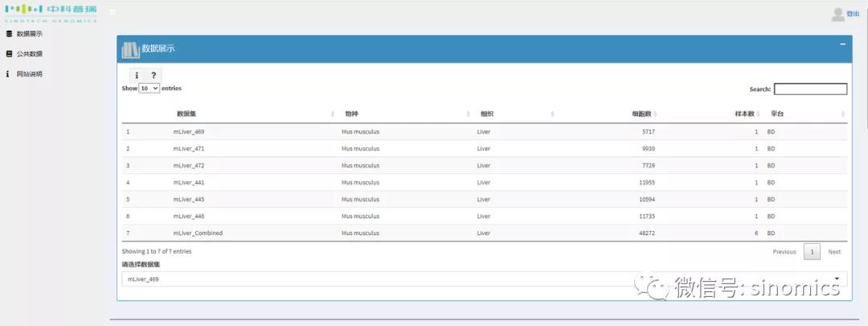The image size is (868, 326).
Task: Select the mLiver_Combined table row
Action: pyautogui.click(x=198, y=233)
